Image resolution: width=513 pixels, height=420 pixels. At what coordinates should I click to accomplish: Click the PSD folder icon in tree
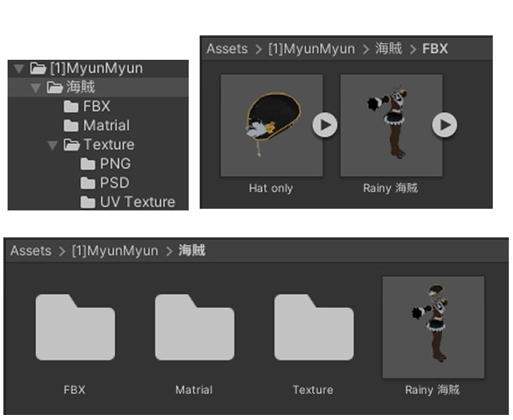tap(88, 183)
